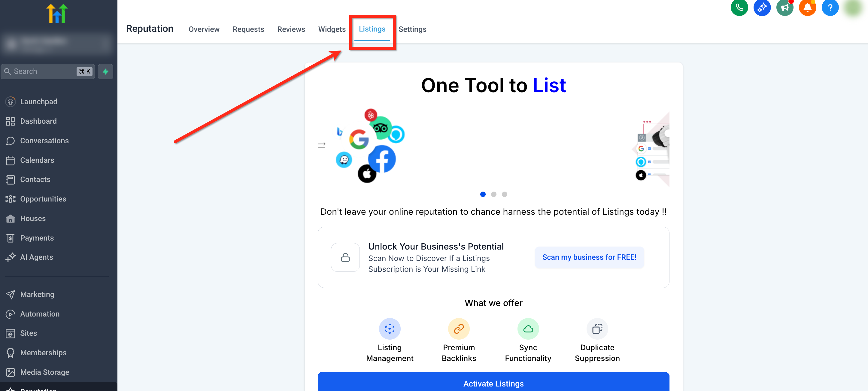Click Scan my business for FREE!
The height and width of the screenshot is (391, 868).
click(589, 257)
